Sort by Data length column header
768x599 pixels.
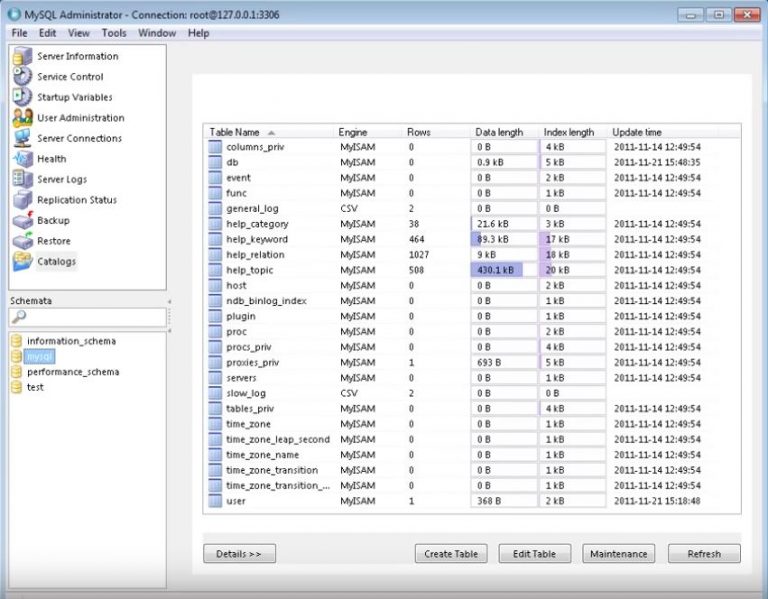[506, 132]
